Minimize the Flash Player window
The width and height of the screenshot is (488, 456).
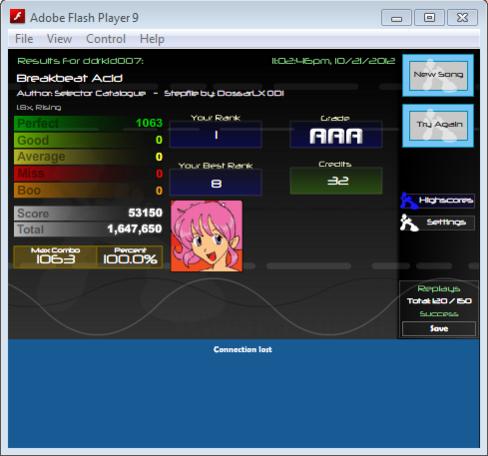[x=396, y=18]
